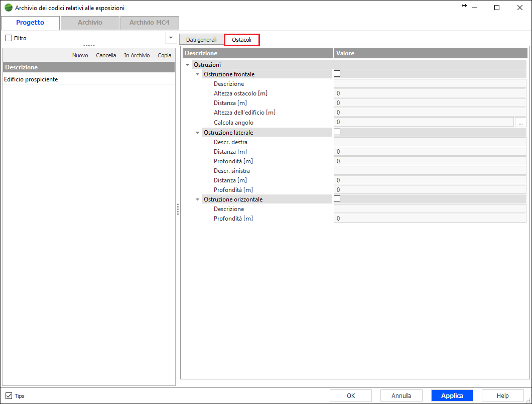Screen dimensions: 532x404
Task: Click the double-arrow resize icon in title bar
Action: click(464, 6)
